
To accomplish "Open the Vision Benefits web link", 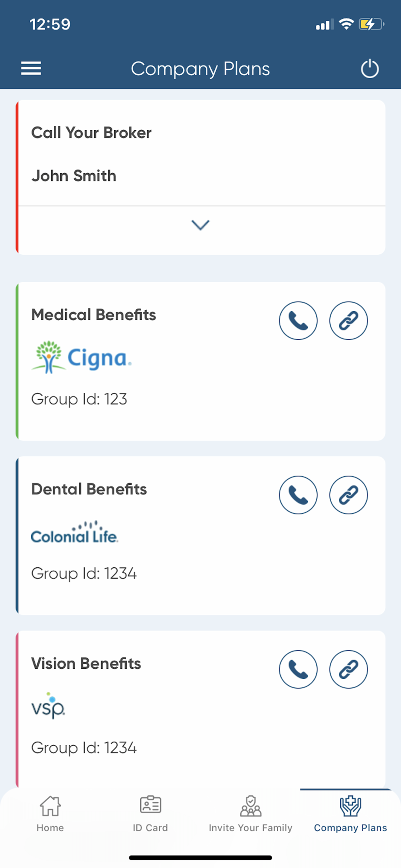I will tap(348, 669).
